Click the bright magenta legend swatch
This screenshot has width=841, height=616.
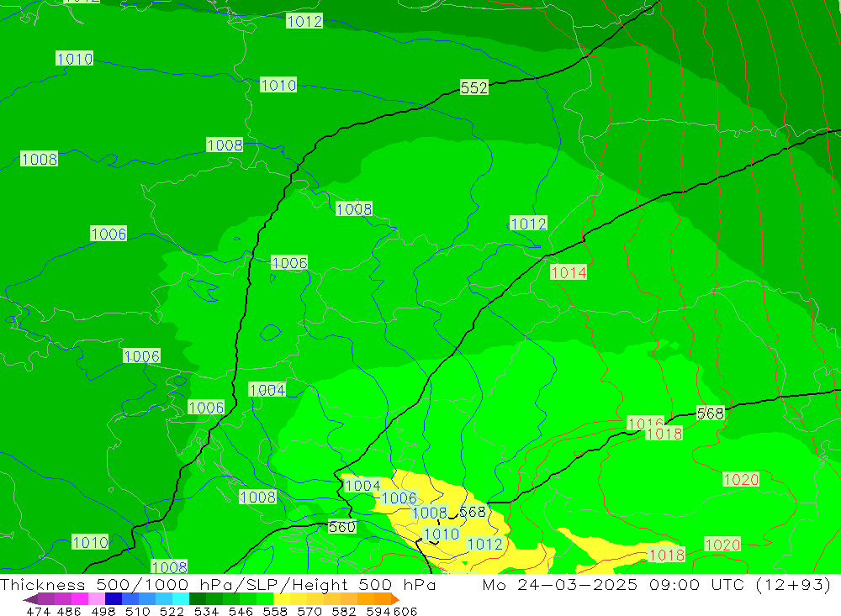pyautogui.click(x=79, y=599)
